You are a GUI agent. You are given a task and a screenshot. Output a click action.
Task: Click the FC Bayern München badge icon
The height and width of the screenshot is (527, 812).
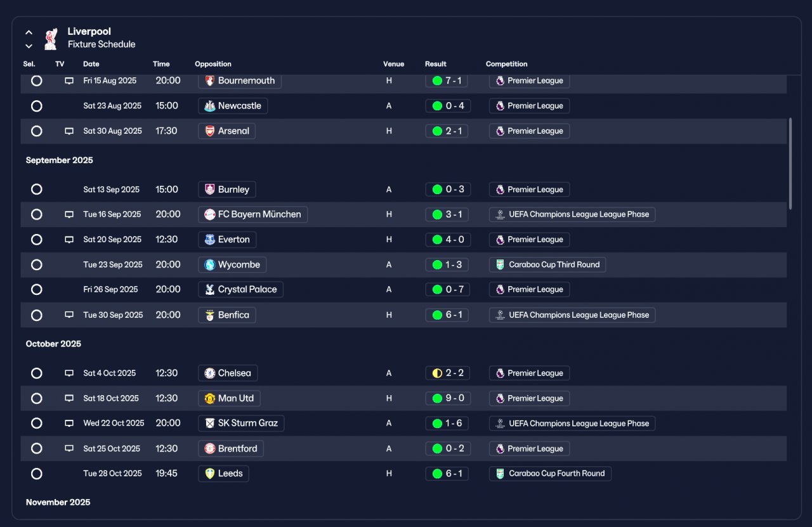210,214
